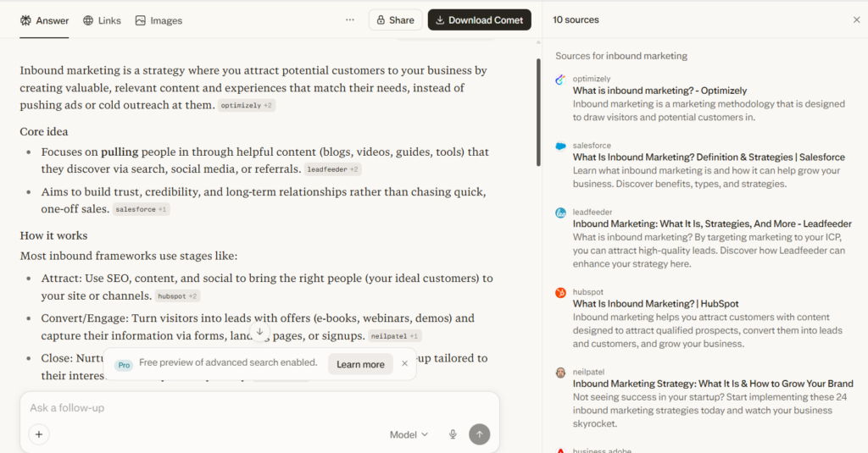Expand the leadfeeder +2 citation chip
Image resolution: width=868 pixels, height=453 pixels.
click(332, 169)
